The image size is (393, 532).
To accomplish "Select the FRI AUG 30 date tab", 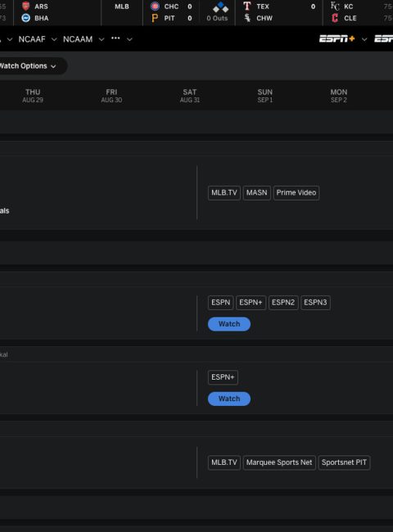I will (111, 96).
